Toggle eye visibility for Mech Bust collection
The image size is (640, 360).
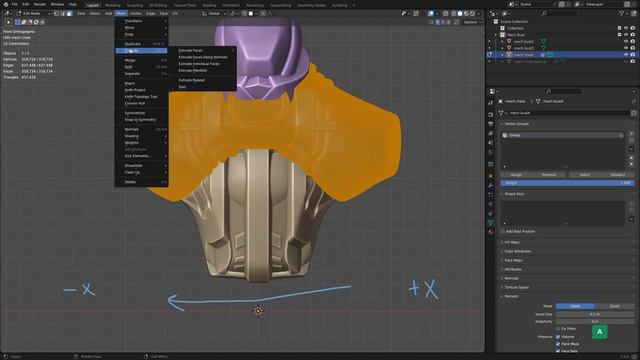click(626, 35)
